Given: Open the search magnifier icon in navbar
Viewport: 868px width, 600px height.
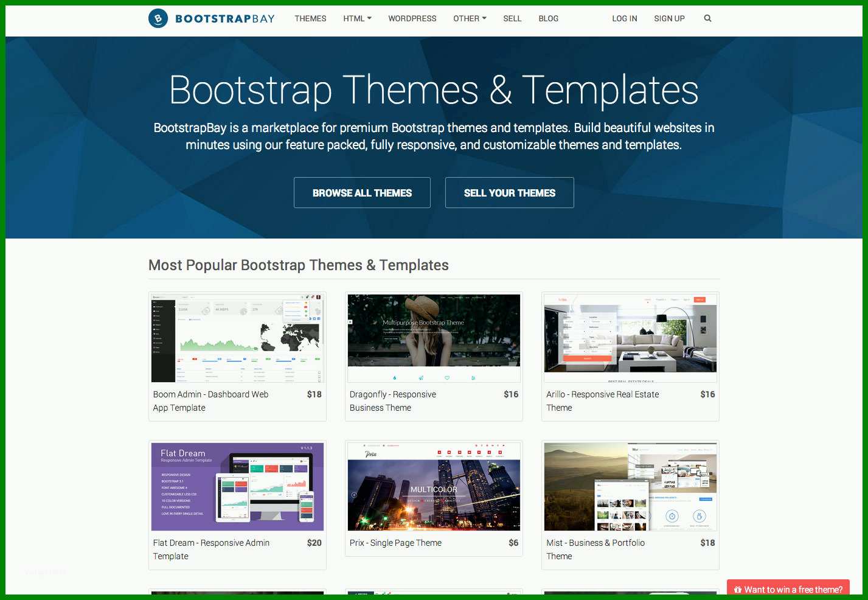Looking at the screenshot, I should click(x=707, y=18).
